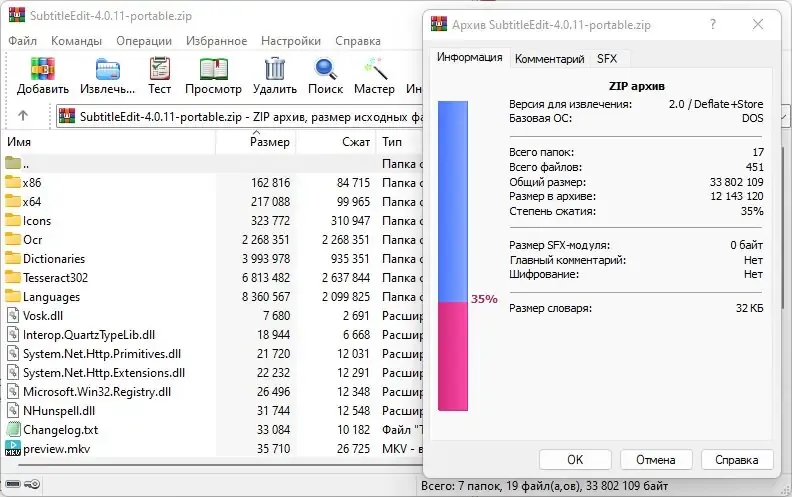
Task: Select the Tesseract302 folder icon
Action: coord(13,277)
